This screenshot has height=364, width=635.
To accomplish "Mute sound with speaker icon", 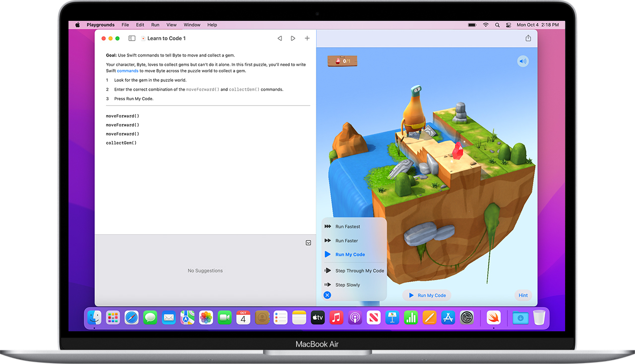I will (522, 61).
